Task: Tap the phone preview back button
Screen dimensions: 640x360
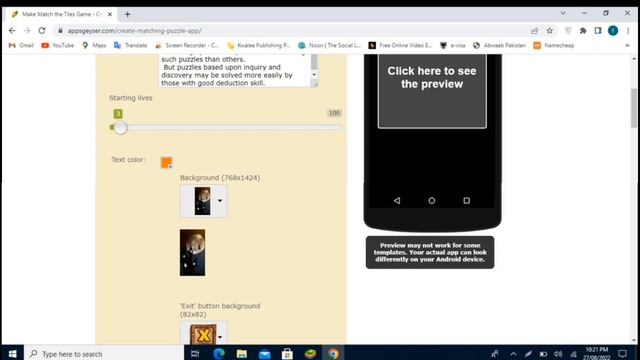Action: (x=397, y=200)
